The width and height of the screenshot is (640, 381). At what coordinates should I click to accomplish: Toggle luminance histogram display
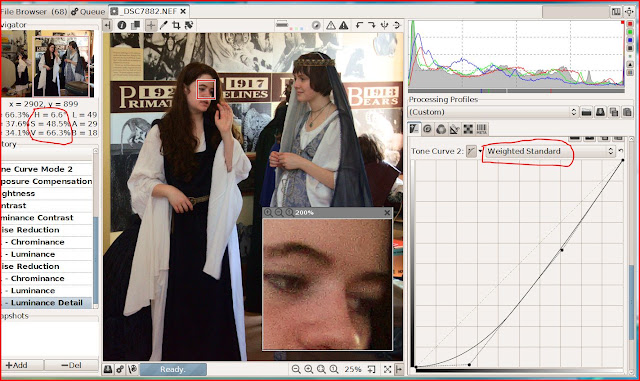[x=630, y=48]
